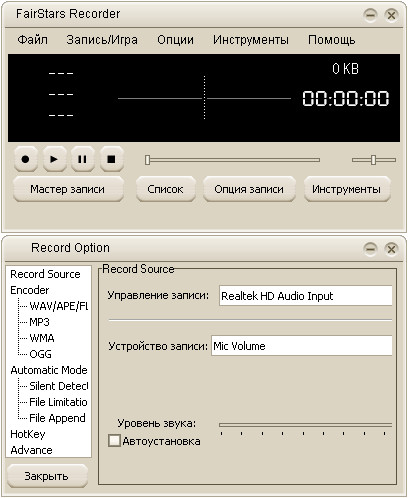Screen dimensions: 408x498
Task: Select the Encoder tree node
Action: 30,290
